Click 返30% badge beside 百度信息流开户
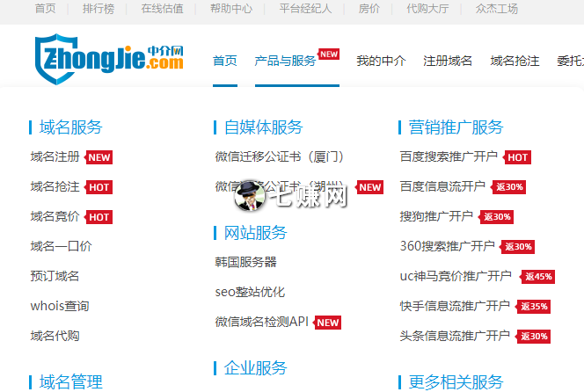 tap(508, 187)
